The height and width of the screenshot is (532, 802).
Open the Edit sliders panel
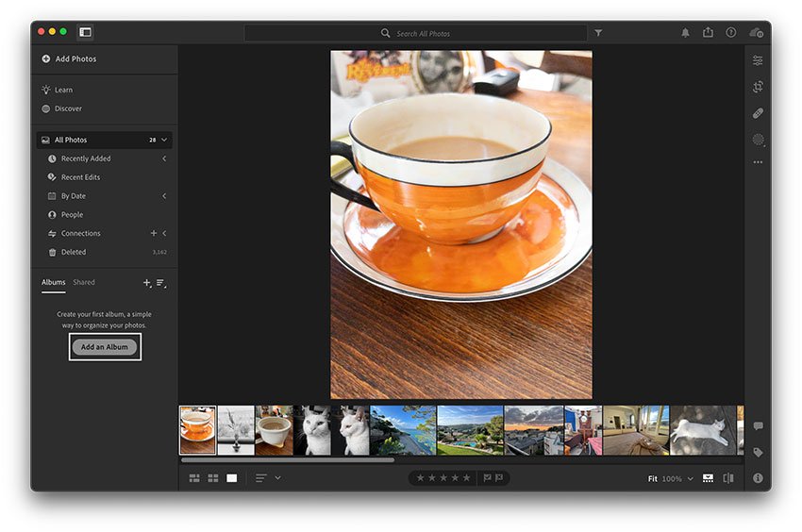point(758,60)
